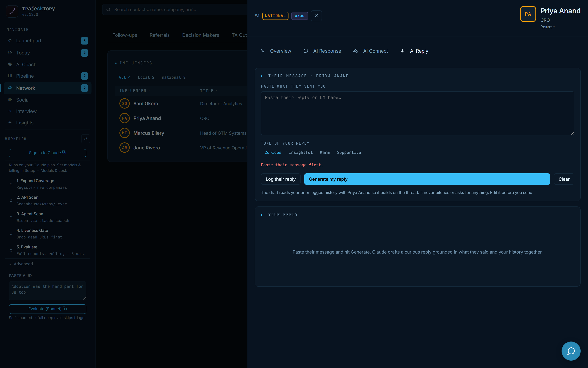
Task: Click the AI Coach circle icon
Action: [x=10, y=64]
